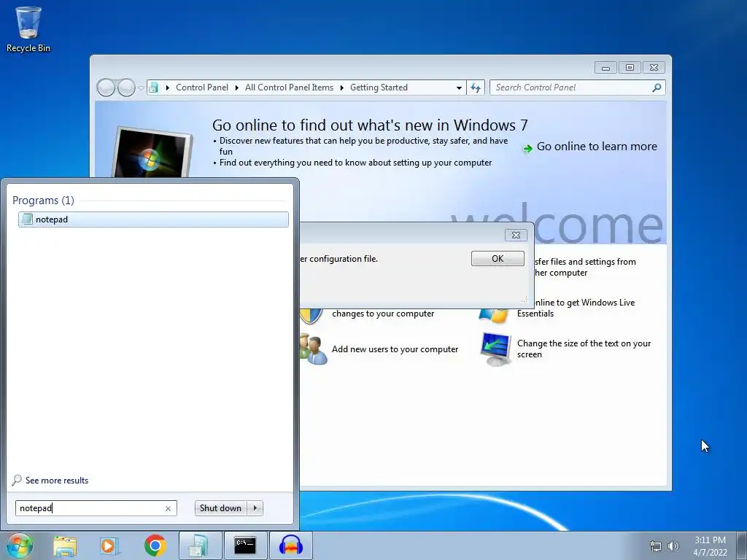Viewport: 747px width, 560px height.
Task: Click the Change text size monitor icon
Action: coord(496,349)
